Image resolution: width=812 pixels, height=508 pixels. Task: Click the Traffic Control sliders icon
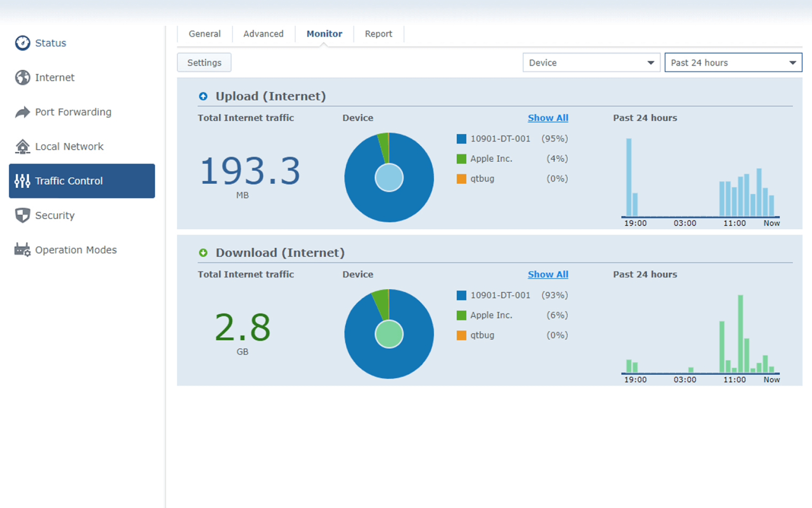click(x=22, y=181)
